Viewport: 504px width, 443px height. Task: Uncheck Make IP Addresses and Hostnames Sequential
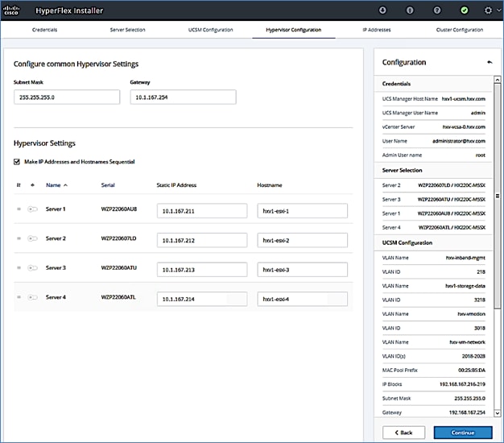17,162
